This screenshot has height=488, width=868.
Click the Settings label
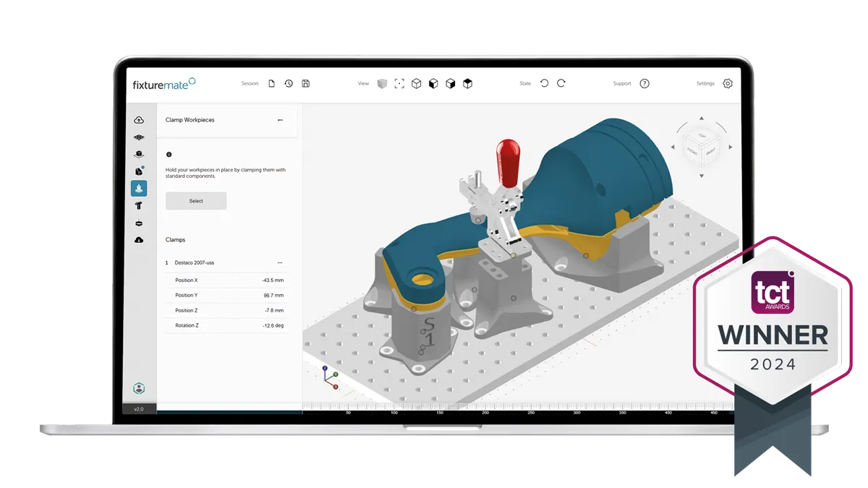coord(705,84)
